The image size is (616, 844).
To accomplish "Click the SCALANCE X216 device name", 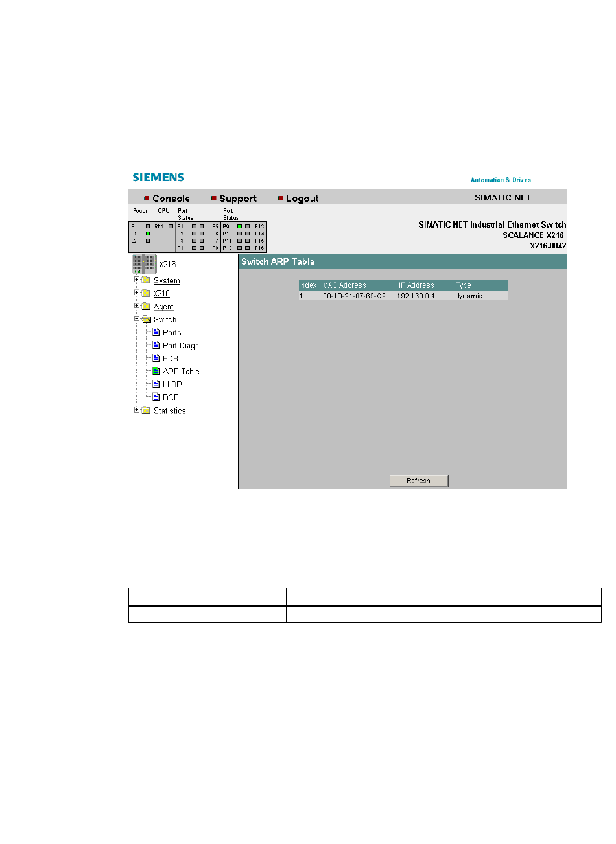I will tap(533, 235).
